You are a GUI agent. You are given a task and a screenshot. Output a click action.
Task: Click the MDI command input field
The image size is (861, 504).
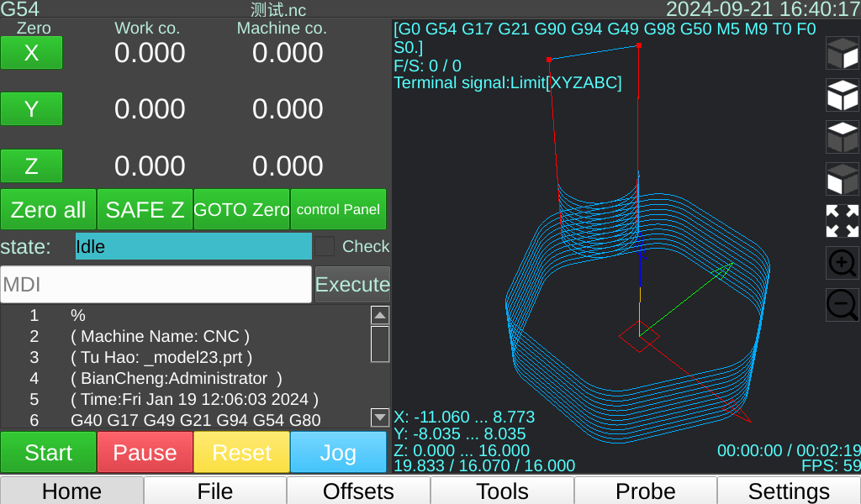pyautogui.click(x=156, y=285)
